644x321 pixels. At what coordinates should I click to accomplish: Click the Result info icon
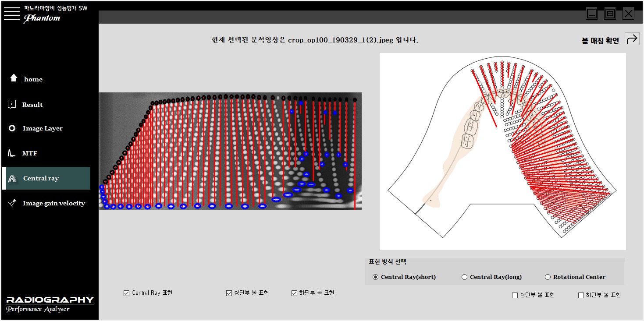tap(12, 104)
